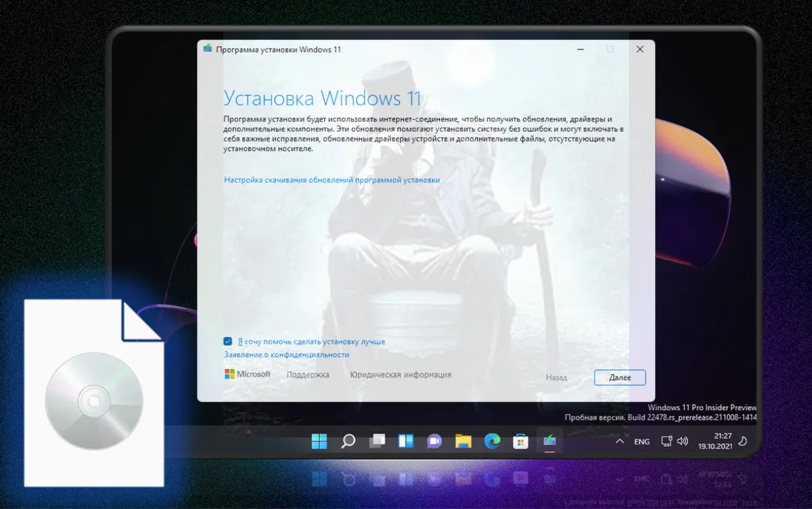Click the 'Далее' button
Screen dimensions: 812x509
pos(620,378)
